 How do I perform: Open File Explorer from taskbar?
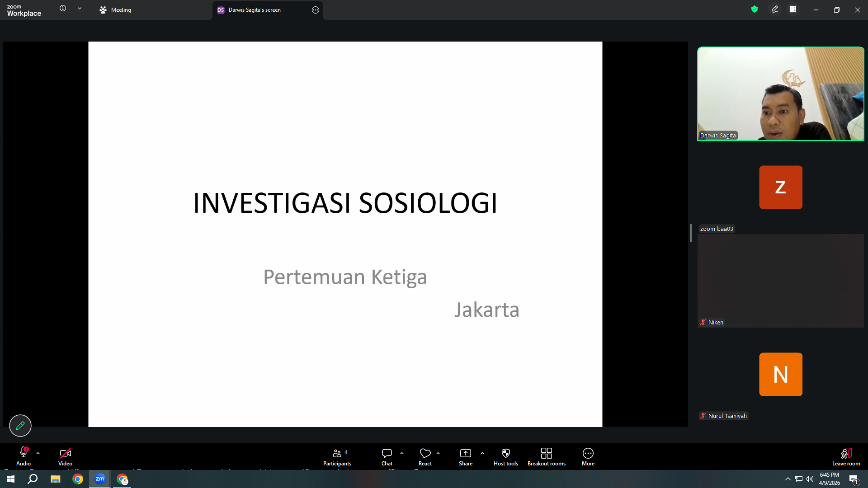(55, 479)
